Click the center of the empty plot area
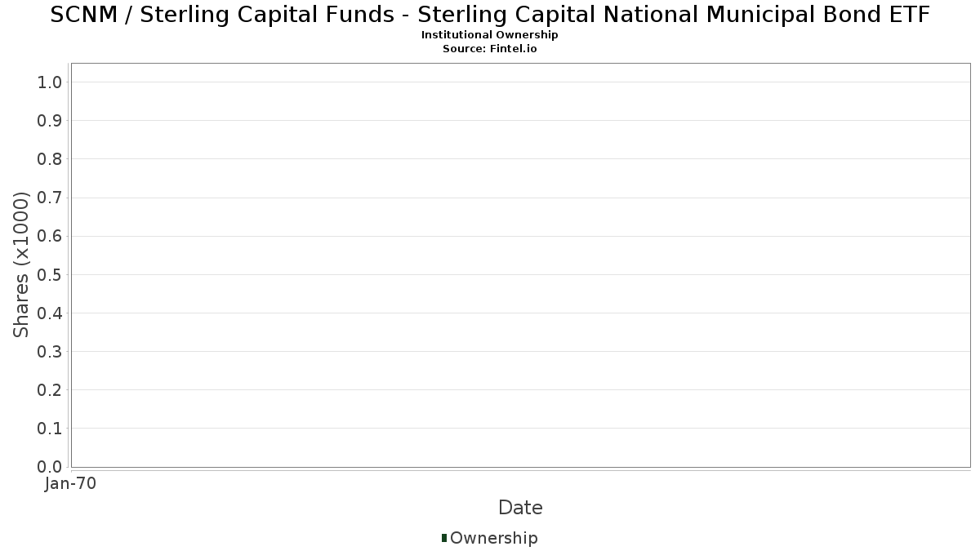The width and height of the screenshot is (980, 551). click(x=520, y=265)
